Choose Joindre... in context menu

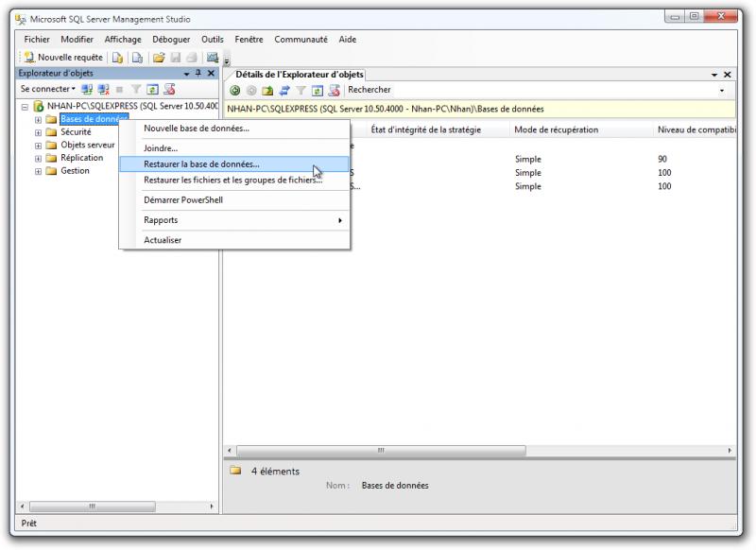click(233, 148)
